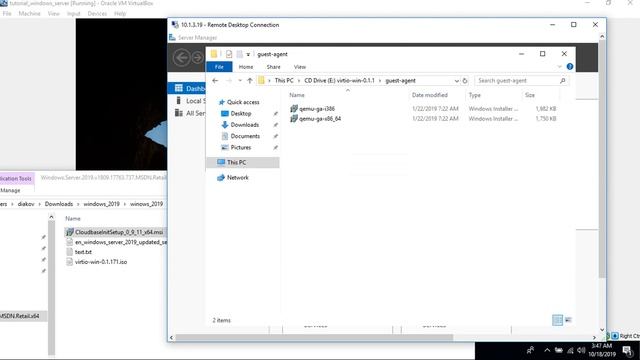
Task: Open VirtualBox Input menu
Action: click(x=73, y=13)
